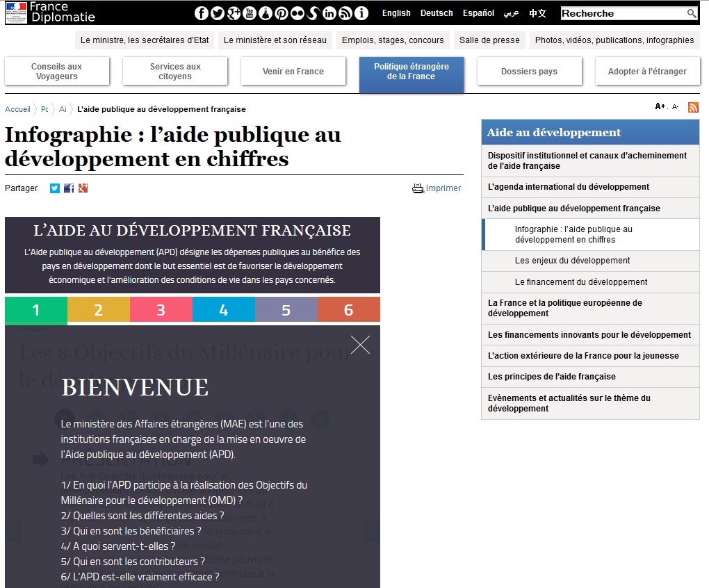Open 'Les financements innovants pour le développement'
This screenshot has width=709, height=588.
(591, 335)
